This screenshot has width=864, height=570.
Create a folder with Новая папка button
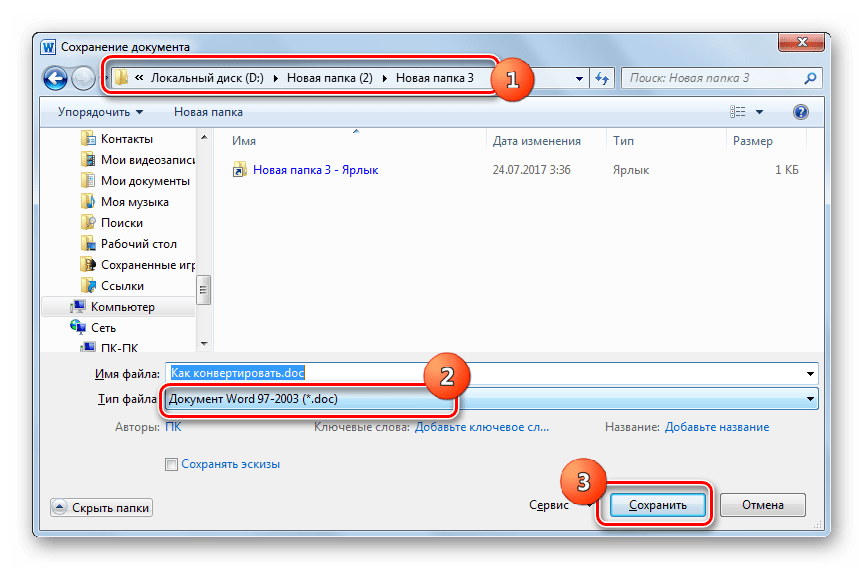208,112
